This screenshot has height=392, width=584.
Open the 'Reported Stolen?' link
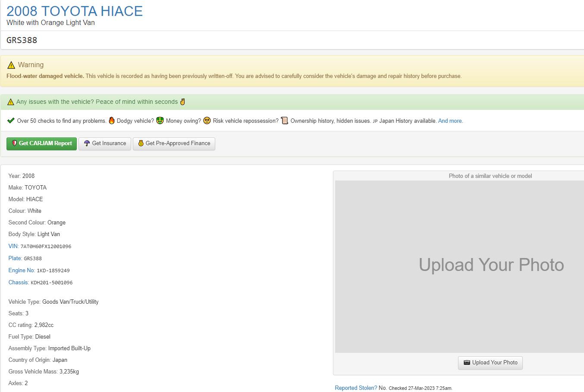pos(356,388)
